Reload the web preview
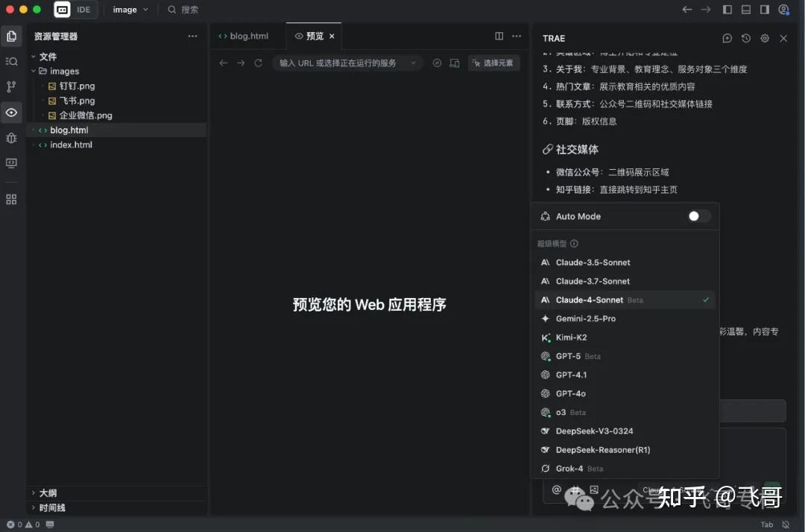The height and width of the screenshot is (532, 805). 258,63
